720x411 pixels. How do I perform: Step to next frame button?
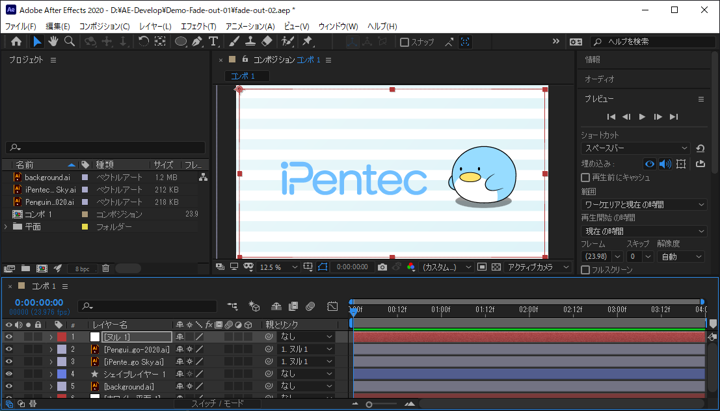click(x=658, y=117)
